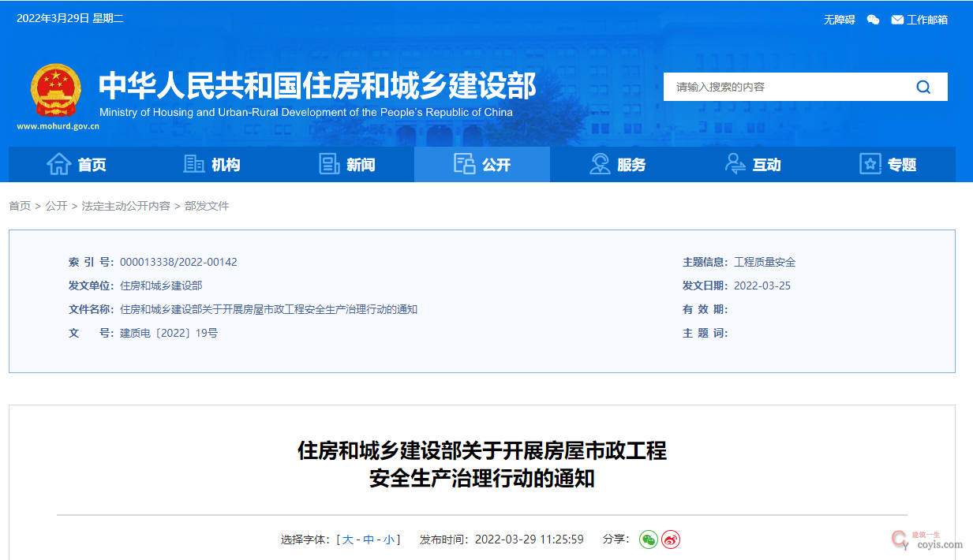
Task: Open the 机构 navigation tab
Action: coord(211,164)
